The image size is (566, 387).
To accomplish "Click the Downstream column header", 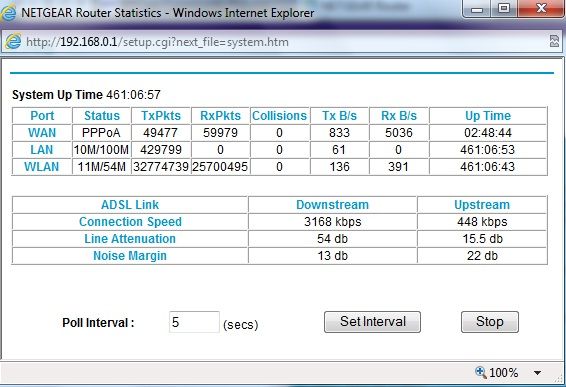I will (x=332, y=205).
